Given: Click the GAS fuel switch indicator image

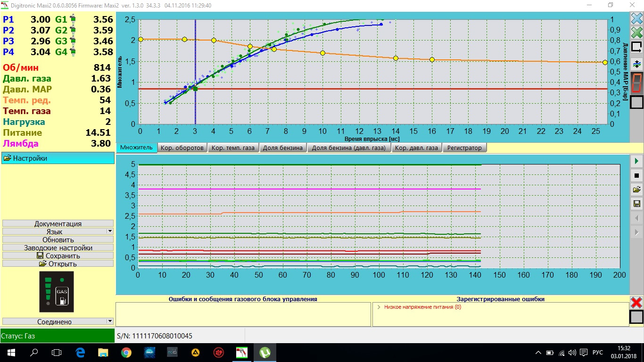Looking at the screenshot, I should (57, 291).
